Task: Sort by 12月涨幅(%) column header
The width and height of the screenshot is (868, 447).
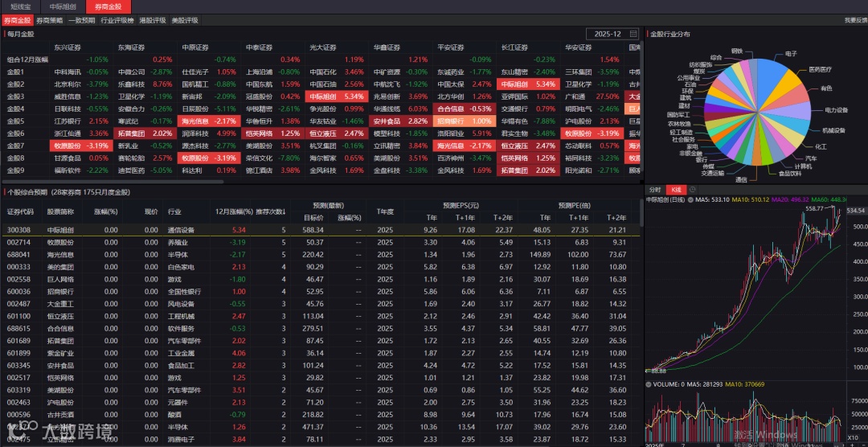Action: coord(234,211)
